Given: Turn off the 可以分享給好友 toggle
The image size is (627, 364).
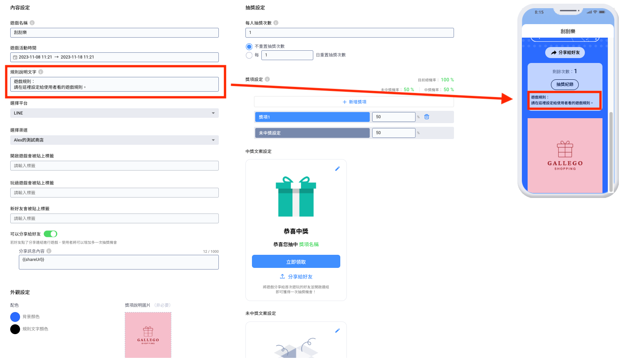Looking at the screenshot, I should coord(50,234).
